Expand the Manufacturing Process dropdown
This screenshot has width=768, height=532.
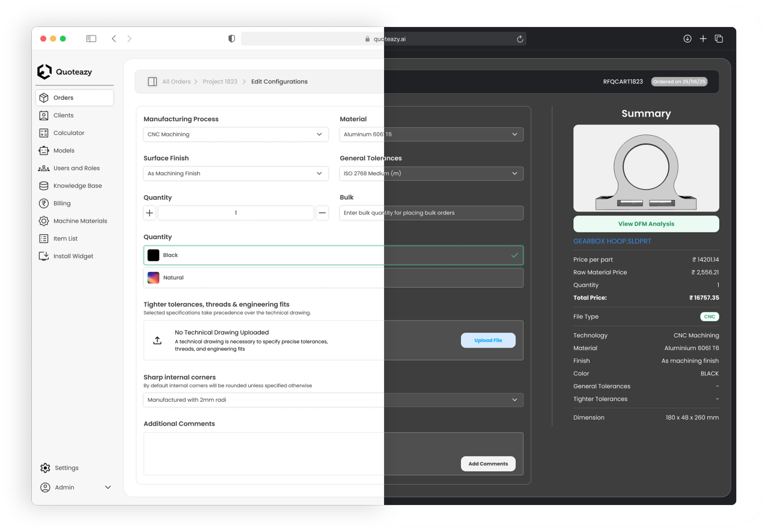click(x=236, y=135)
